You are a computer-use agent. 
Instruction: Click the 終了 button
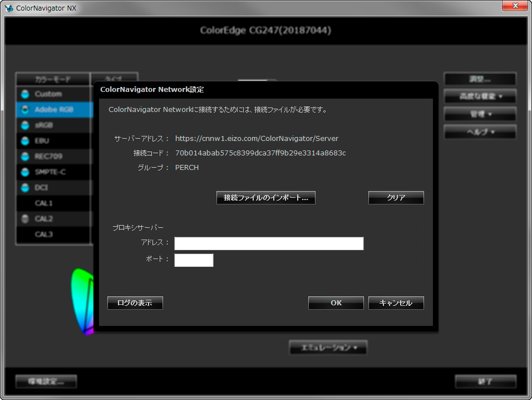[x=485, y=381]
